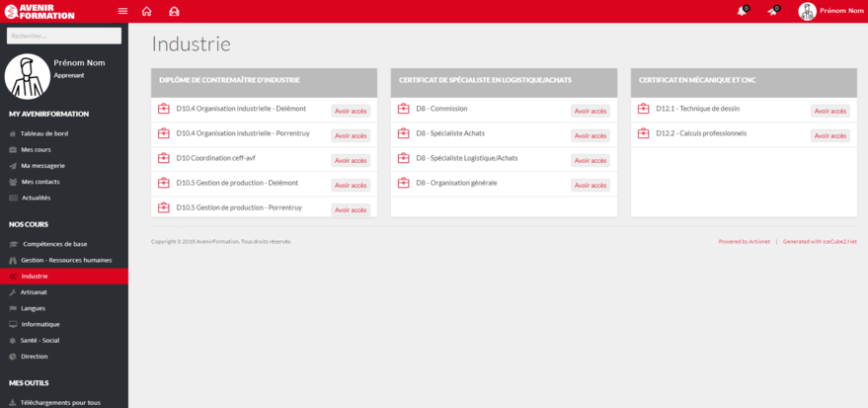The width and height of the screenshot is (868, 408).
Task: Click Avoir accès for D10.4 Porrentruy
Action: pyautogui.click(x=351, y=136)
